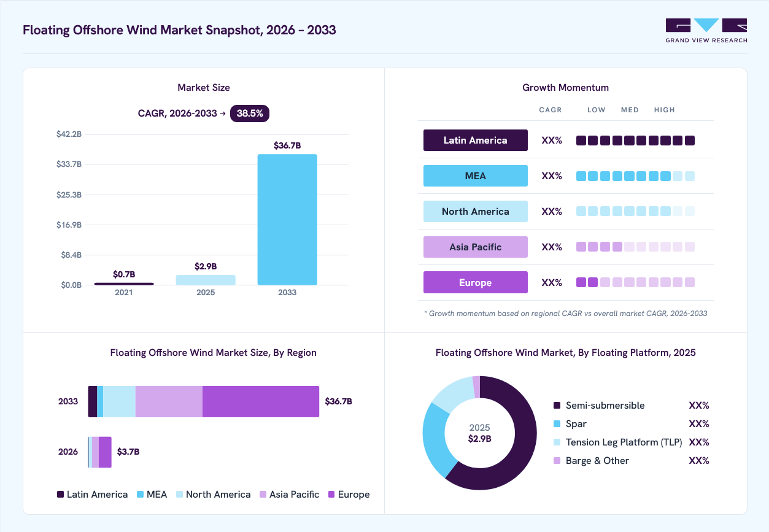
Task: Click the Grand View Research logo
Action: (x=706, y=31)
